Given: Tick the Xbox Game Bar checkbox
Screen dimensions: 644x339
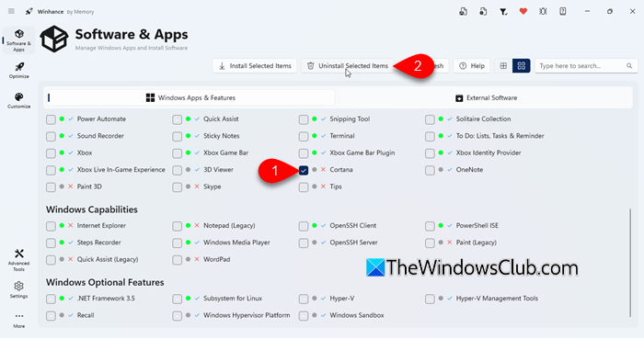Looking at the screenshot, I should click(x=177, y=153).
